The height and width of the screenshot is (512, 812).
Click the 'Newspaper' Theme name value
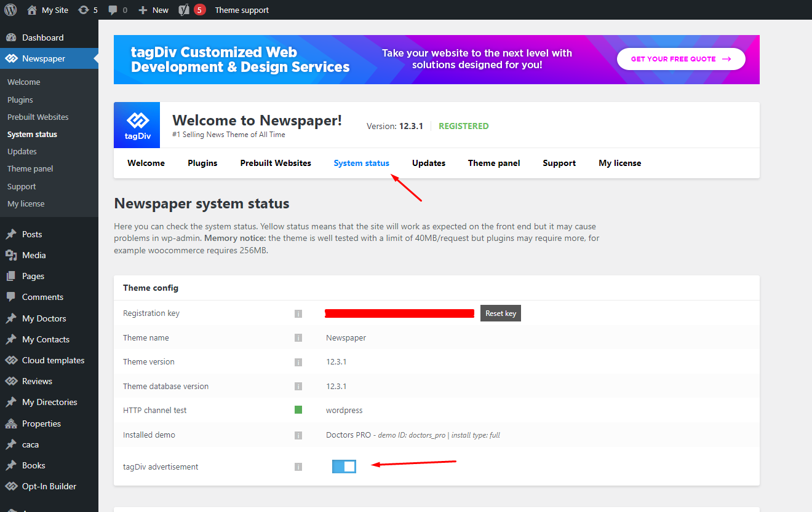[x=346, y=338]
